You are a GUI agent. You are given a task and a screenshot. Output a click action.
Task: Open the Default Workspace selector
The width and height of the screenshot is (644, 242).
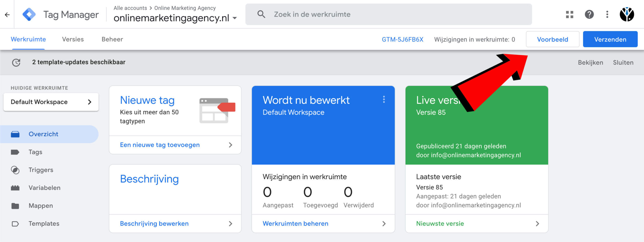51,102
